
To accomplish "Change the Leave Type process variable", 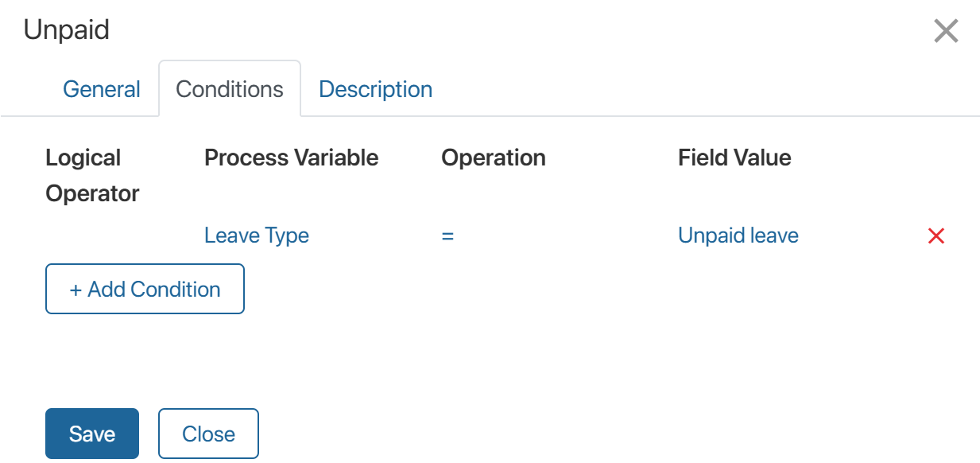I will [x=257, y=235].
